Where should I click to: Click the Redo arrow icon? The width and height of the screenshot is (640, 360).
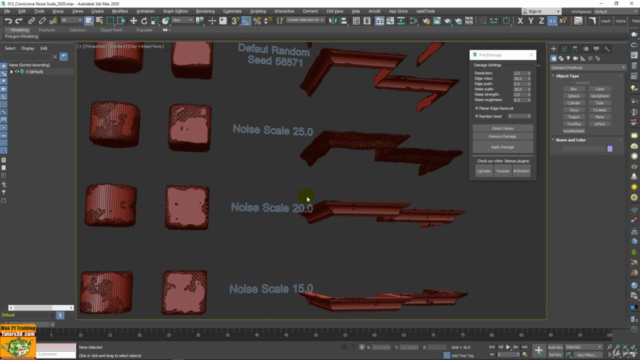point(19,21)
